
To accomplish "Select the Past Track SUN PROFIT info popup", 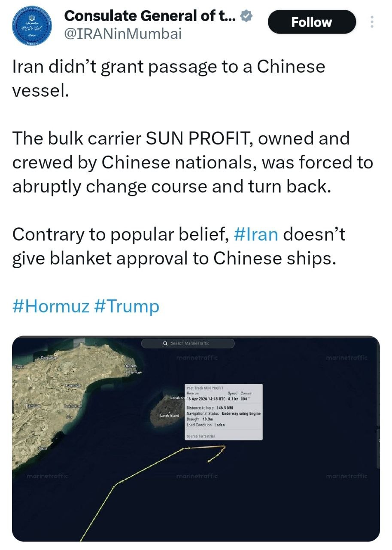I will [x=223, y=411].
